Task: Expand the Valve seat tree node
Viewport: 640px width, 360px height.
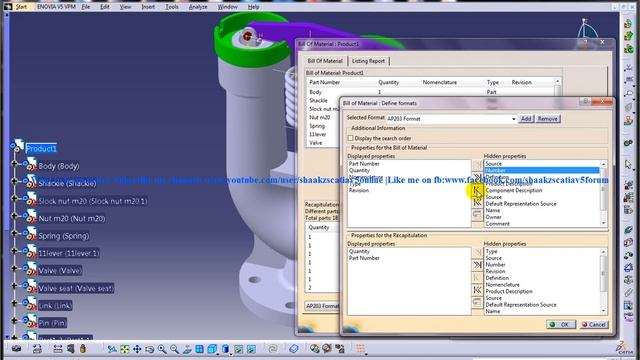Action: 14,286
